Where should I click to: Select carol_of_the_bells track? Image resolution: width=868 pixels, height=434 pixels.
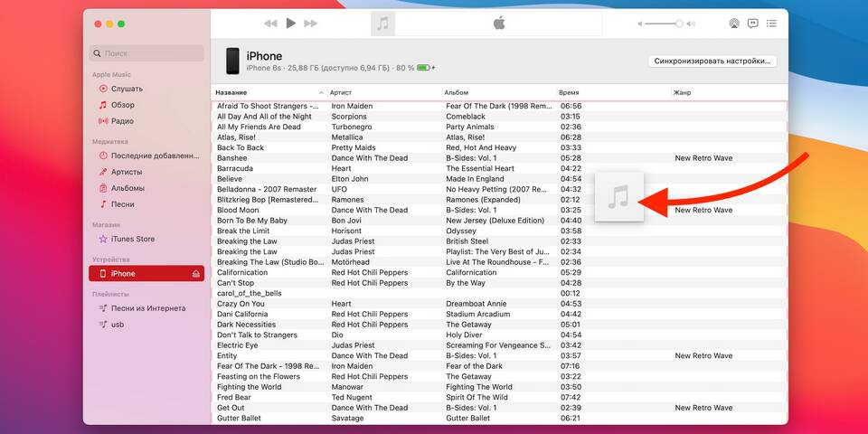tap(250, 293)
